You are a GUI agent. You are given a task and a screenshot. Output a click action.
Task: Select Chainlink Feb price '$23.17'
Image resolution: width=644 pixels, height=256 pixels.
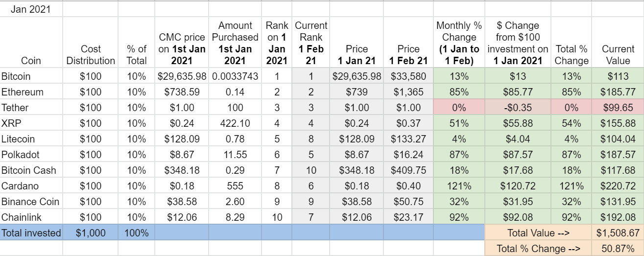coord(408,217)
